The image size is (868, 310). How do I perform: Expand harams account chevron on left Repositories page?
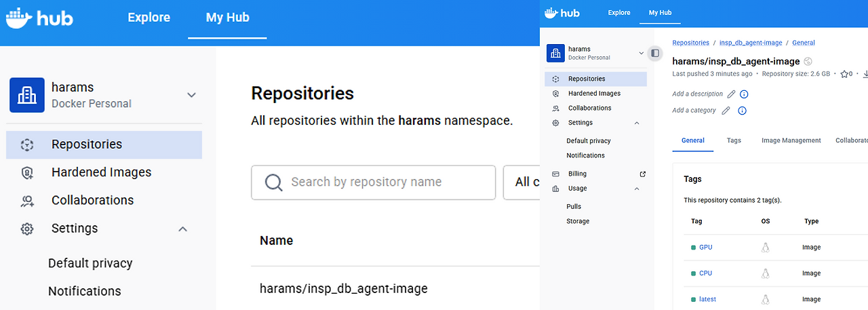coord(191,95)
